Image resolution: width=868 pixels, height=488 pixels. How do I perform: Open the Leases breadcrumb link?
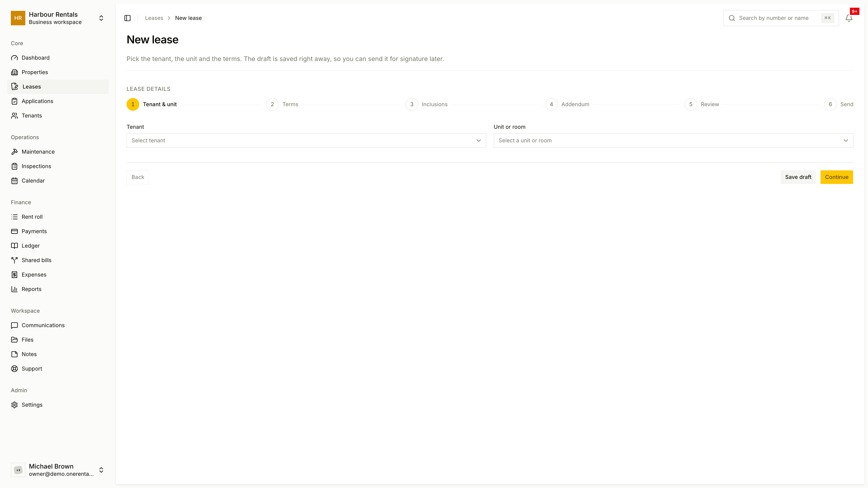pyautogui.click(x=154, y=18)
